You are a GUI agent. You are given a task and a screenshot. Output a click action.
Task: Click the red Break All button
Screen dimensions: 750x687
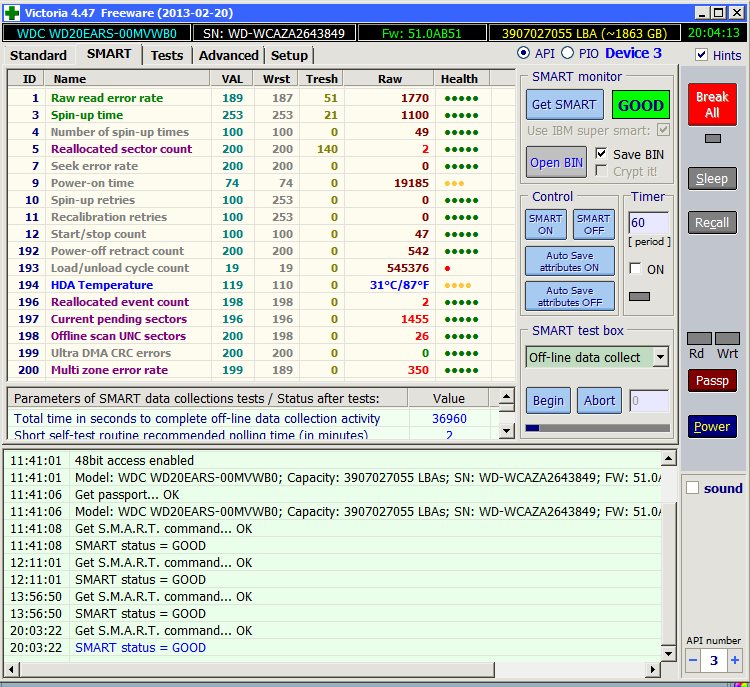click(712, 105)
